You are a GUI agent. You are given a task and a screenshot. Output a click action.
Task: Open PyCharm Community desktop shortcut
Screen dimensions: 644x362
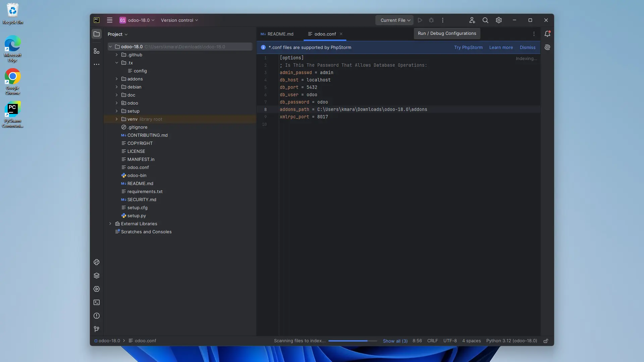[x=13, y=114]
